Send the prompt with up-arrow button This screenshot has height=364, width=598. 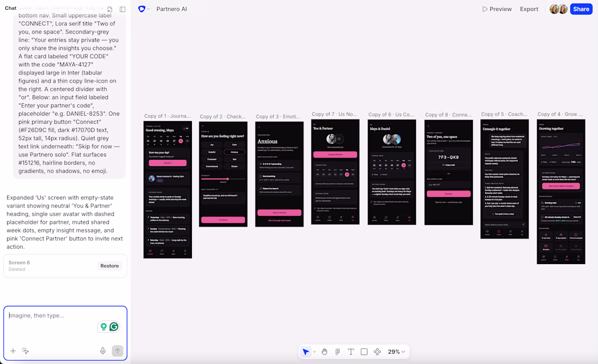[117, 351]
